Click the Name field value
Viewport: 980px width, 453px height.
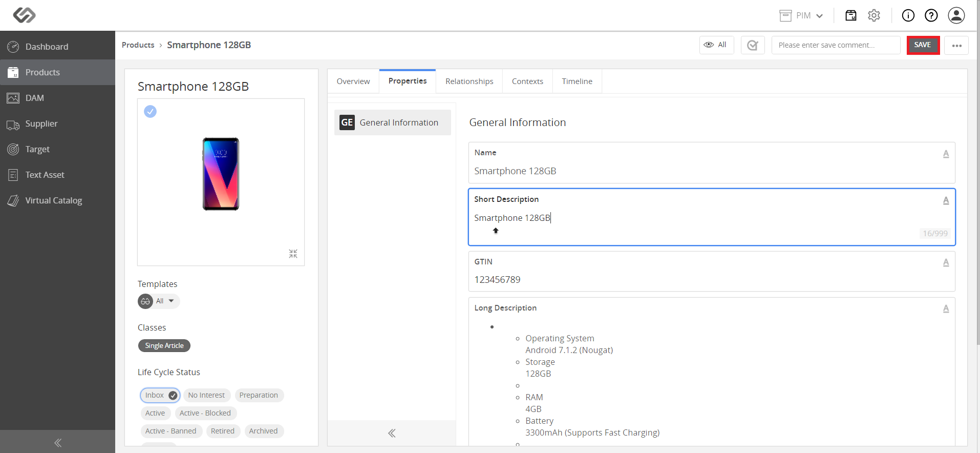tap(515, 171)
